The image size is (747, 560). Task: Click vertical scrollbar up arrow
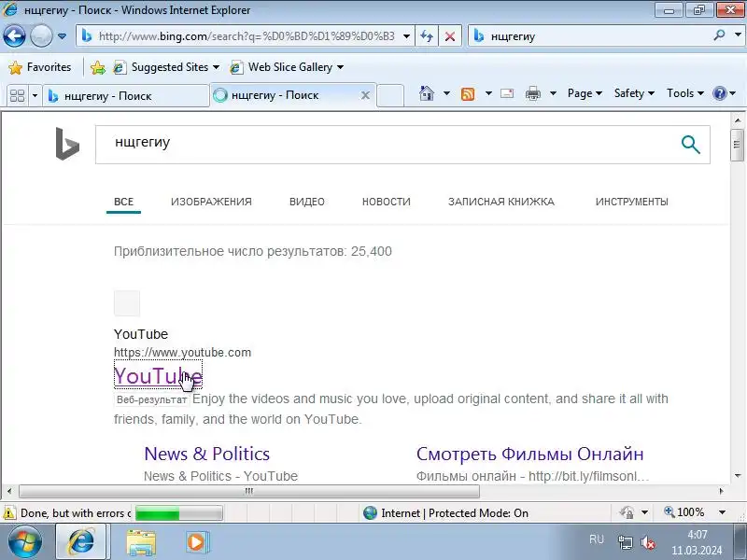coord(738,120)
